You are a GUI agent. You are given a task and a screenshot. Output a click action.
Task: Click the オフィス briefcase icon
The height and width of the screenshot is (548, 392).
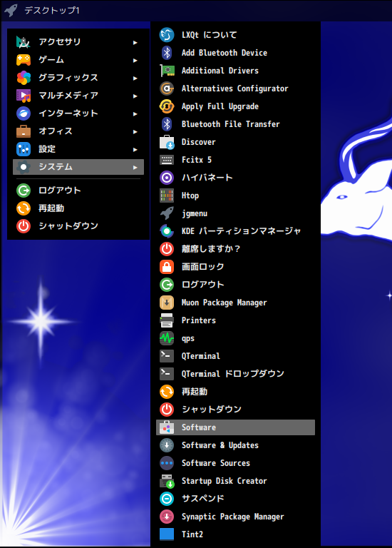[x=24, y=131]
